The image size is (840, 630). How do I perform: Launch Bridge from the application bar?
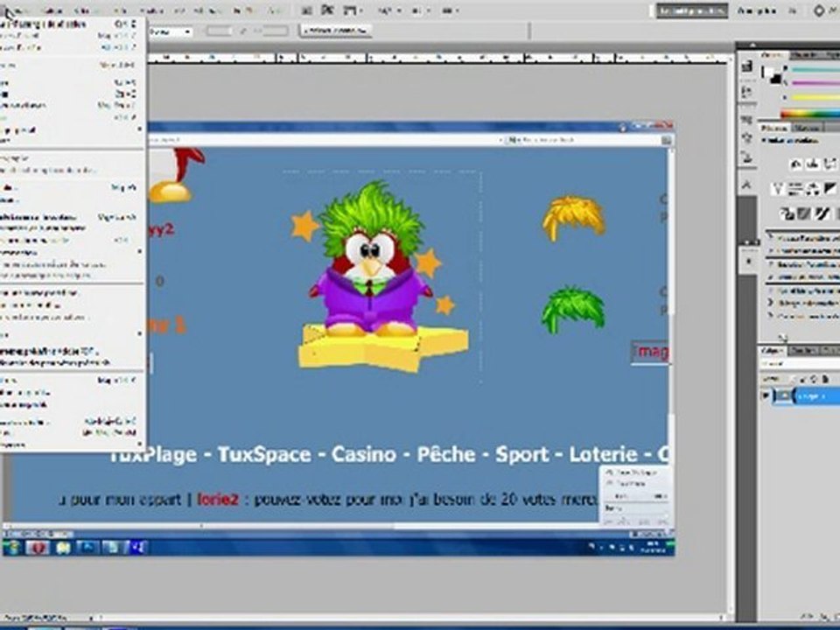coord(306,10)
